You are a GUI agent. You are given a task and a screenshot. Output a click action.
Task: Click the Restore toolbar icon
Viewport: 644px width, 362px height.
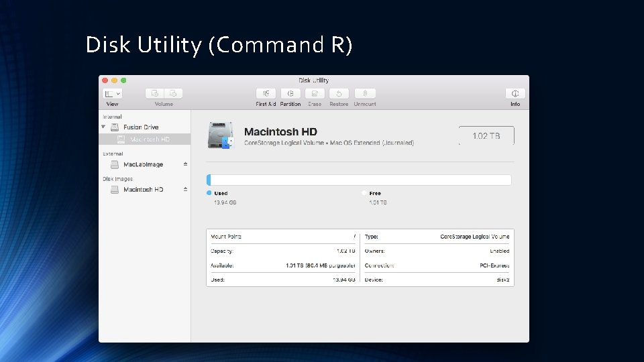click(x=339, y=94)
